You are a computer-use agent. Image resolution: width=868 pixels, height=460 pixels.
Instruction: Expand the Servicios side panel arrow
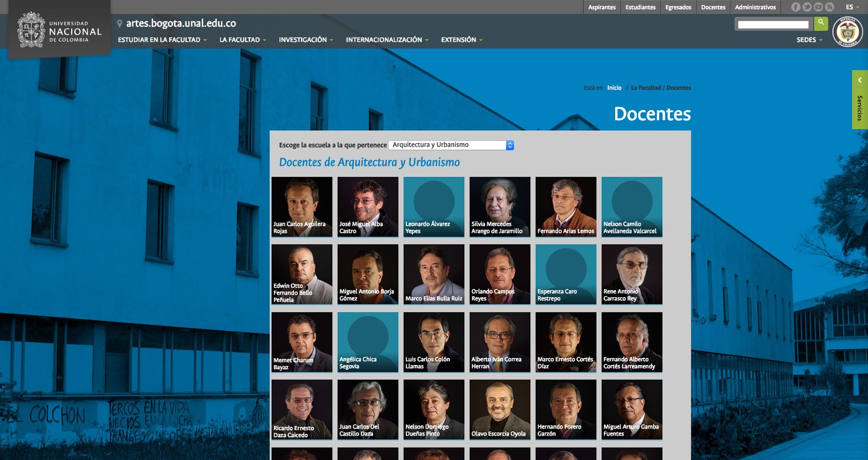point(860,80)
